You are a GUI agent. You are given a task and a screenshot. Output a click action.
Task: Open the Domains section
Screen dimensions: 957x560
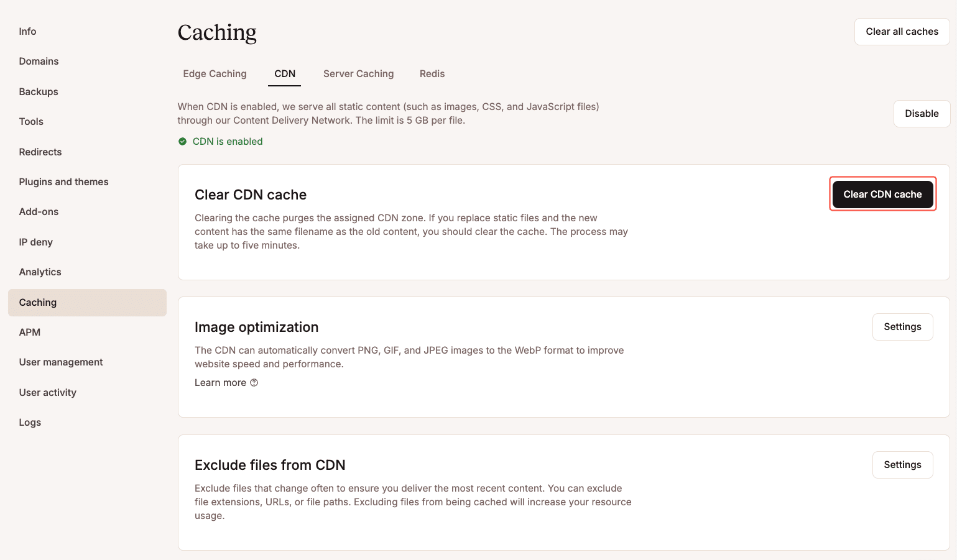point(39,61)
